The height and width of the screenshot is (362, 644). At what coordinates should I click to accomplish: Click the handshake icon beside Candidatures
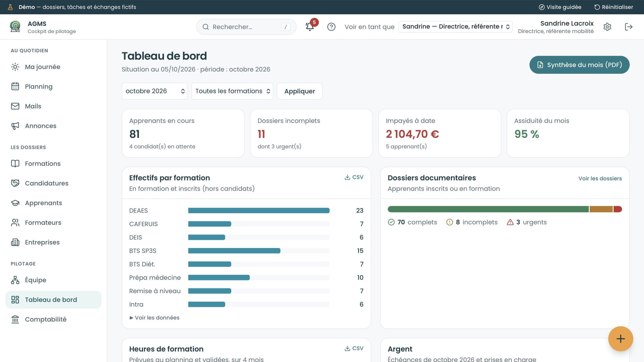pos(15,183)
